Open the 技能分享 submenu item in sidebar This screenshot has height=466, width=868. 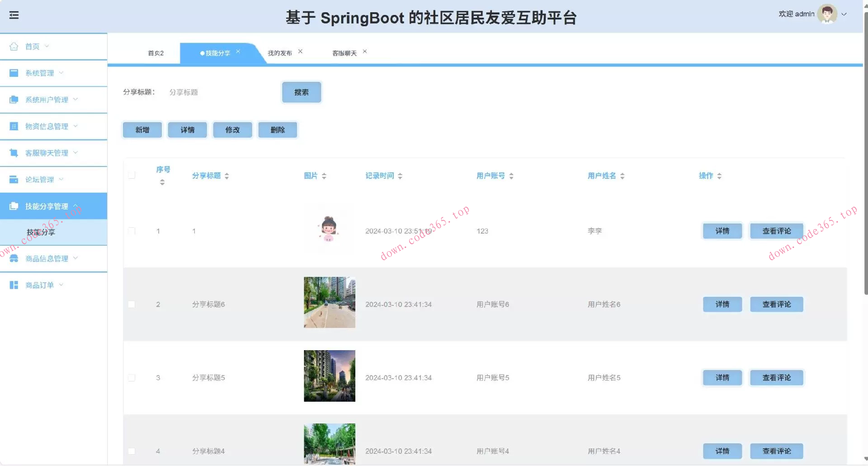tap(53, 232)
